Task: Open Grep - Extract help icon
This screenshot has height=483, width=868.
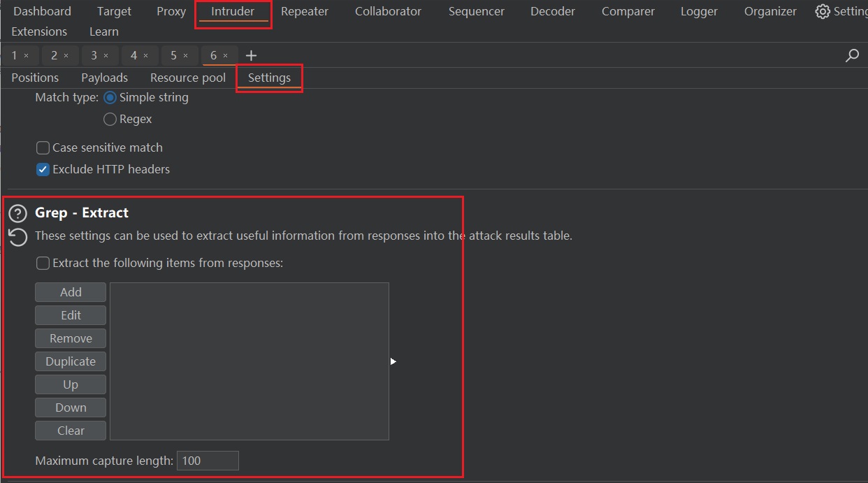Action: tap(17, 213)
